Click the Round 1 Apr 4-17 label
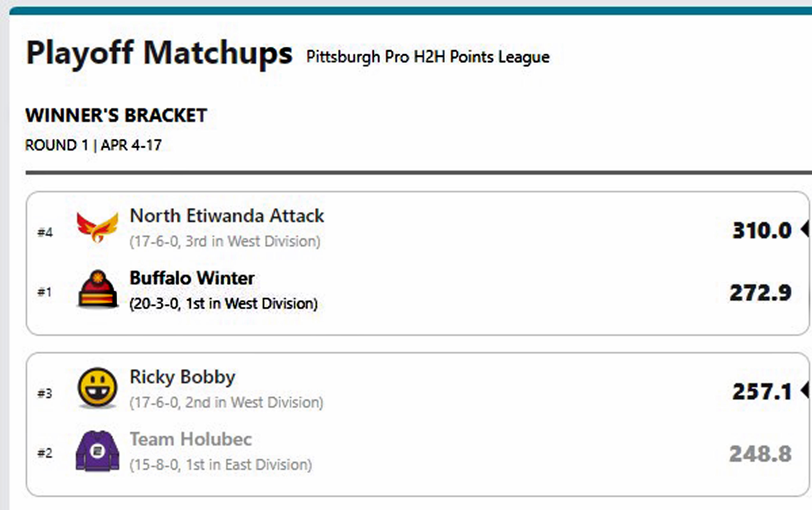Image resolution: width=812 pixels, height=510 pixels. pyautogui.click(x=93, y=145)
